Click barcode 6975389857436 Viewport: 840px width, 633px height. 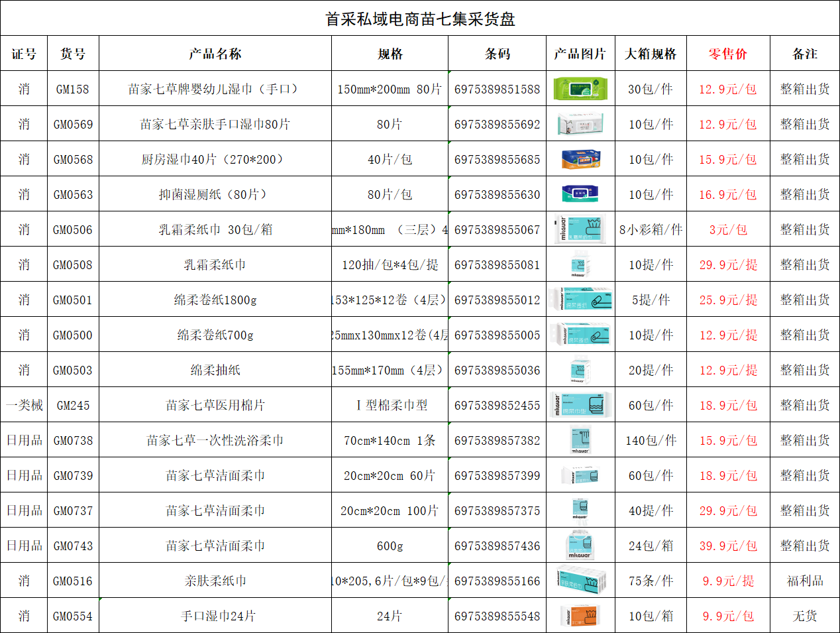tap(498, 546)
